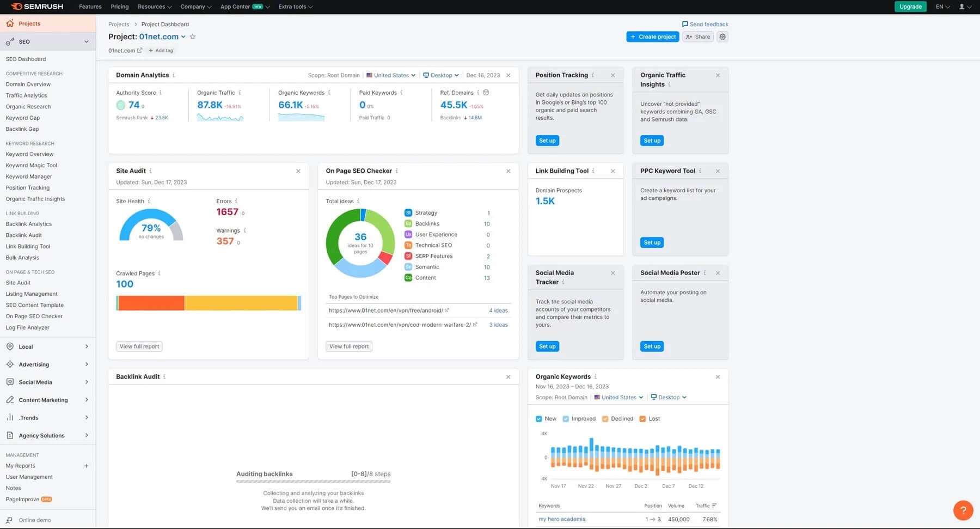Click the orange help question mark button

[x=963, y=510]
